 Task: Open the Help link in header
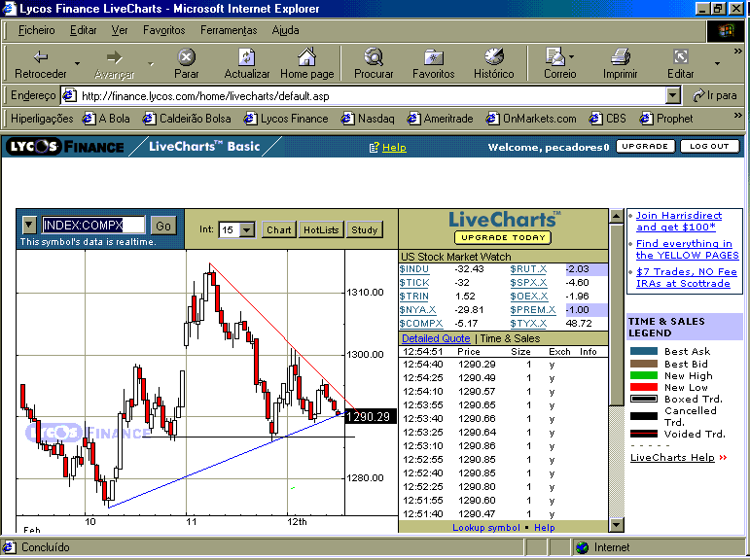[394, 148]
